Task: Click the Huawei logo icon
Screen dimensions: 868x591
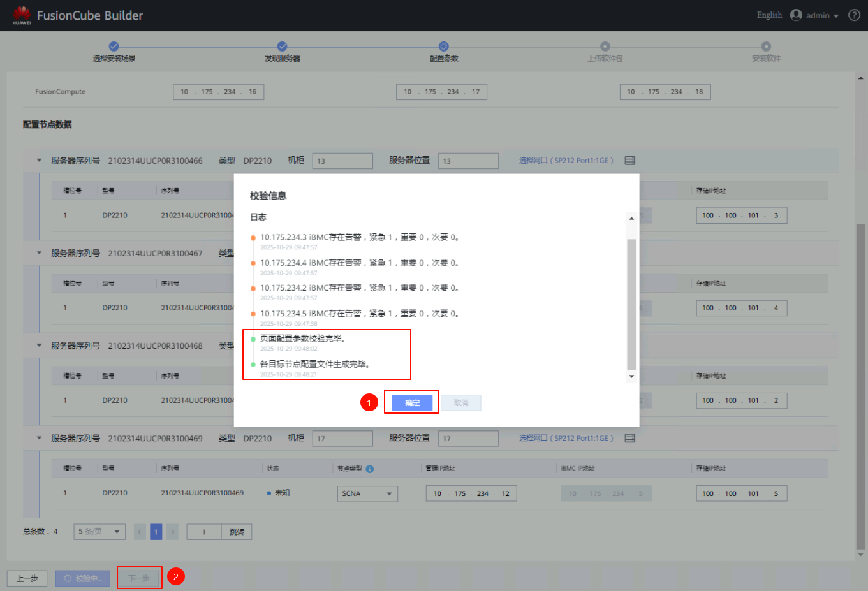Action: tap(21, 15)
